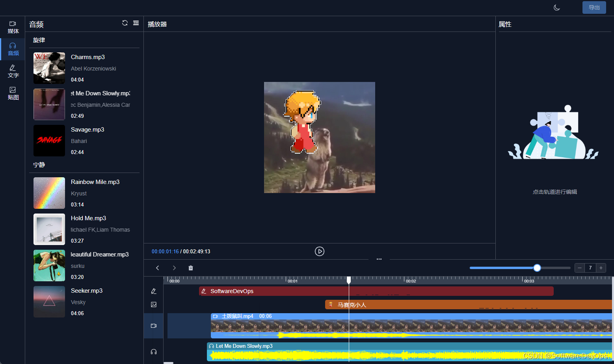The width and height of the screenshot is (614, 364).
Task: Click artist name Abel Korzeniowski
Action: tap(93, 69)
